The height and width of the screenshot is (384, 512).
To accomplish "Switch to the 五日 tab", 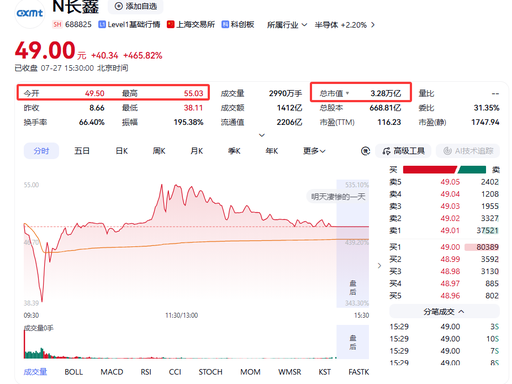I will click(82, 151).
